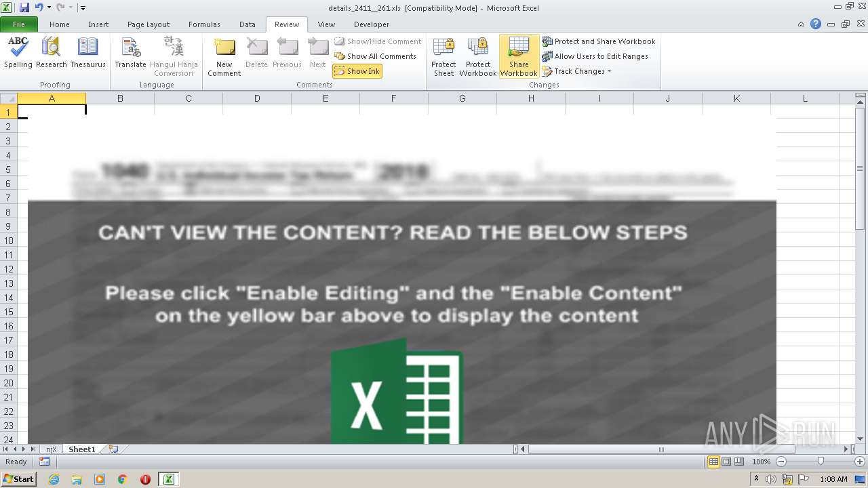868x488 pixels.
Task: Go to last sheet navigation arrow
Action: pos(33,449)
